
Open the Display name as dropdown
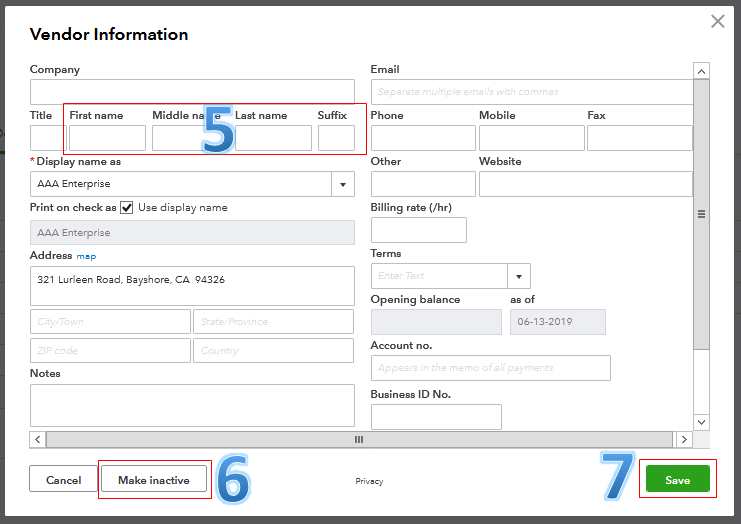click(343, 184)
